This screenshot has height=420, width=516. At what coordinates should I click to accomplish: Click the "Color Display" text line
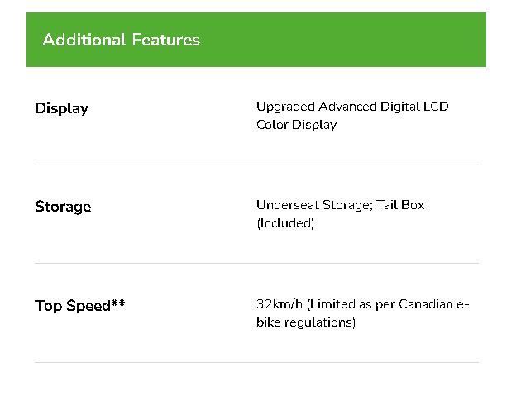coord(296,125)
